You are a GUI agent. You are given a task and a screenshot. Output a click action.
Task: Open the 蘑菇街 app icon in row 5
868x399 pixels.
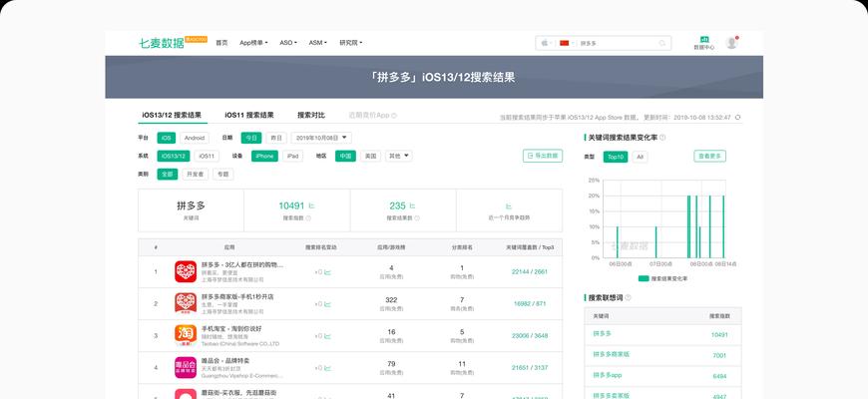pyautogui.click(x=186, y=394)
